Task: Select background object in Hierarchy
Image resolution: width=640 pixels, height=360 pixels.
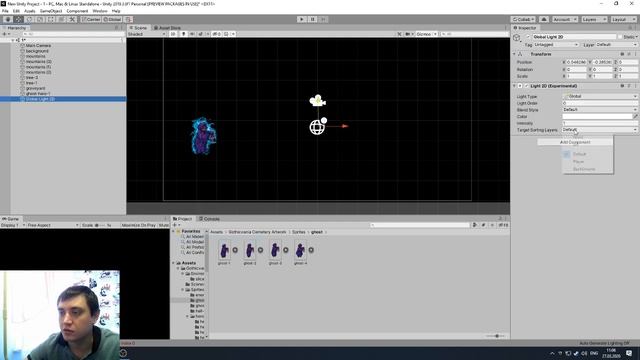Action: point(37,51)
